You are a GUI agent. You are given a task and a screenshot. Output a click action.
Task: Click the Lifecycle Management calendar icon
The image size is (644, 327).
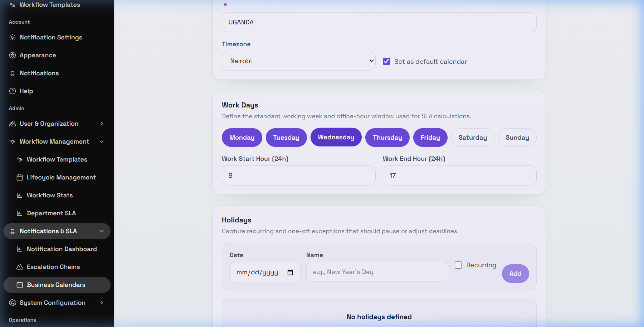click(x=20, y=177)
